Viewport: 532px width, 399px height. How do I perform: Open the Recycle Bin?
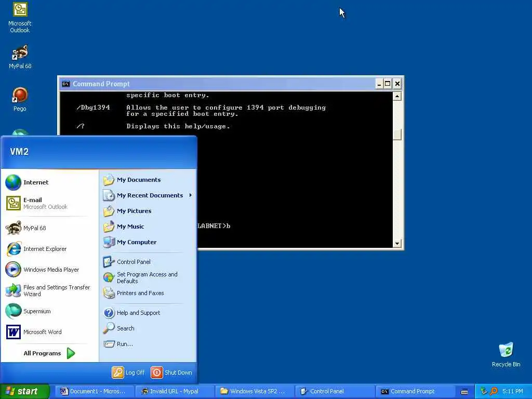click(506, 354)
